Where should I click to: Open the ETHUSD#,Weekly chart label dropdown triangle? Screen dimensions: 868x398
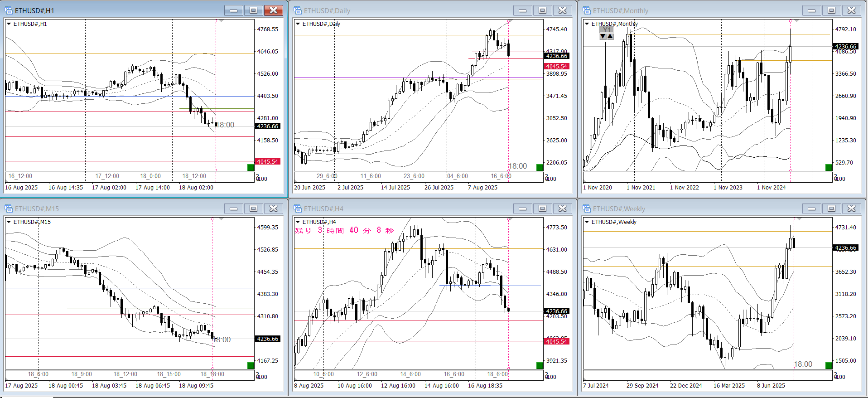pos(587,222)
